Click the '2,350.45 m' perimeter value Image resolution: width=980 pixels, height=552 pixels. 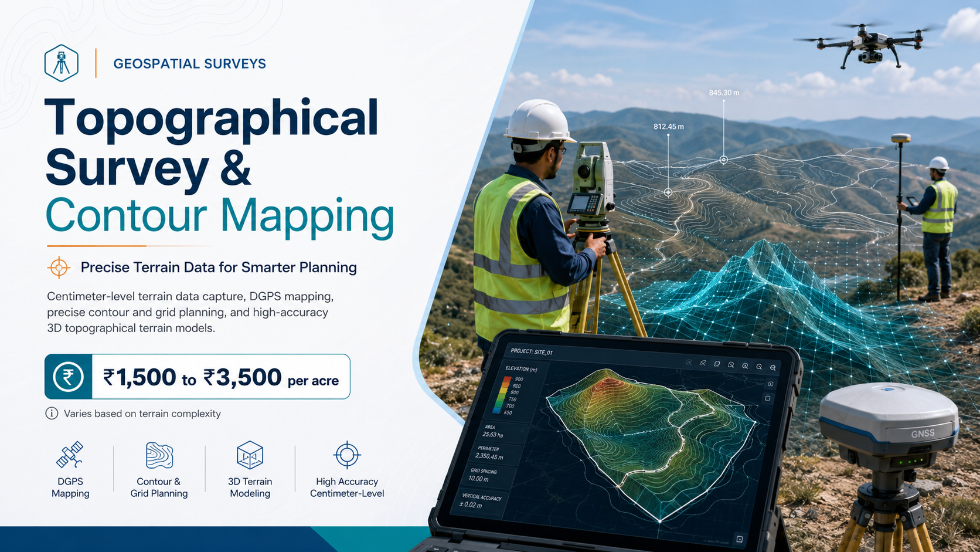(x=489, y=456)
